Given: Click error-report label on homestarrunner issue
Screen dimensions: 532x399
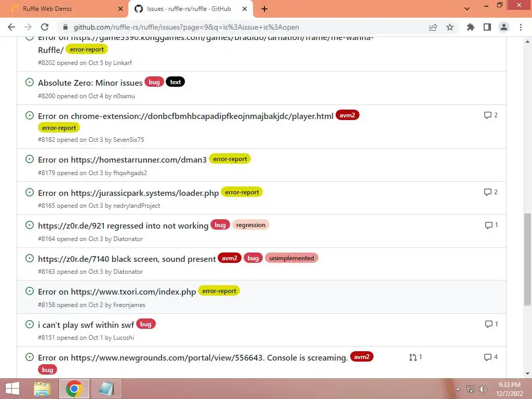Looking at the screenshot, I should tap(230, 159).
